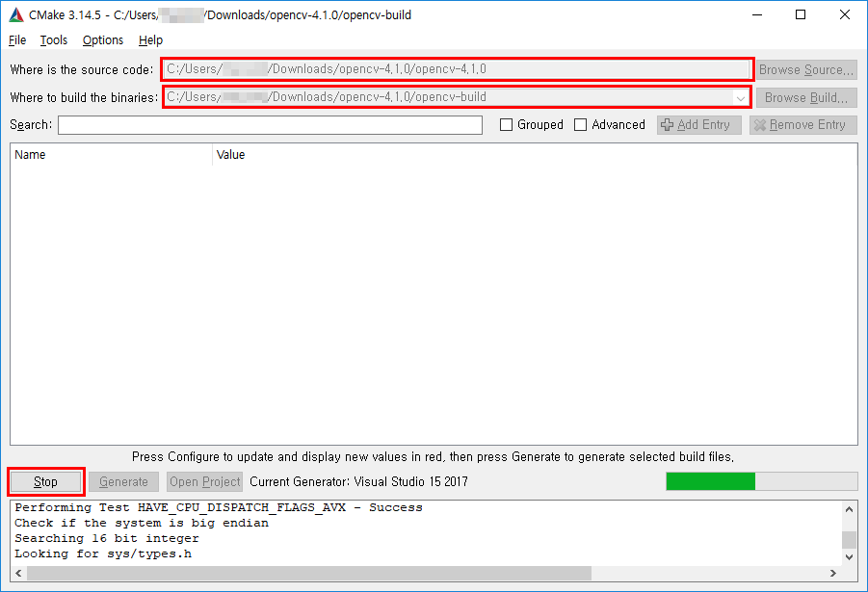Expand the build binaries path dropdown arrow
This screenshot has height=592, width=868.
pos(740,98)
